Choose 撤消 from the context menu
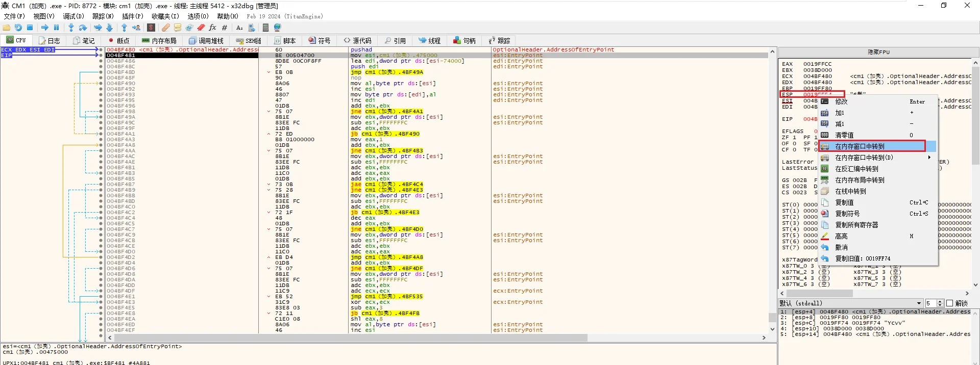 [878, 247]
